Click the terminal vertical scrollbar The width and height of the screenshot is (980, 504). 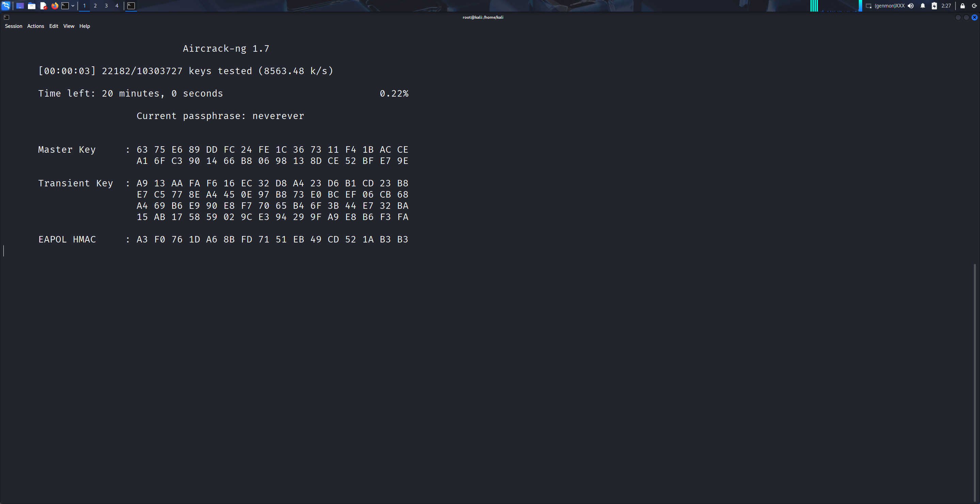(x=974, y=380)
